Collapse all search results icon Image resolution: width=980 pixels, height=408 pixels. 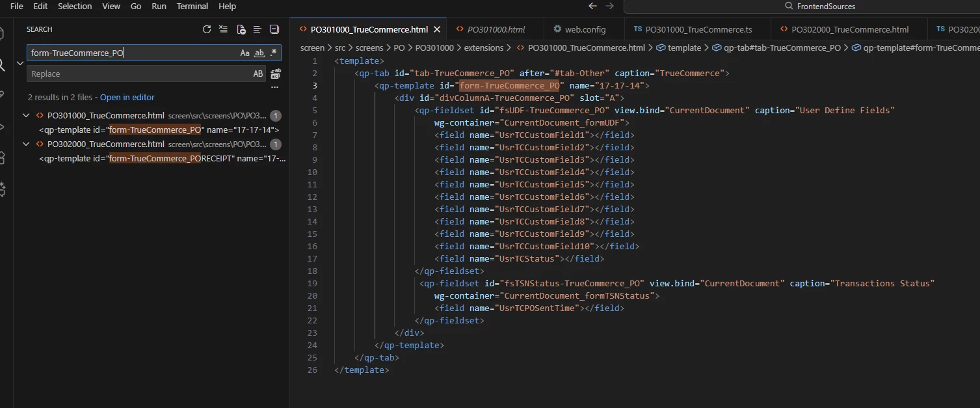274,29
